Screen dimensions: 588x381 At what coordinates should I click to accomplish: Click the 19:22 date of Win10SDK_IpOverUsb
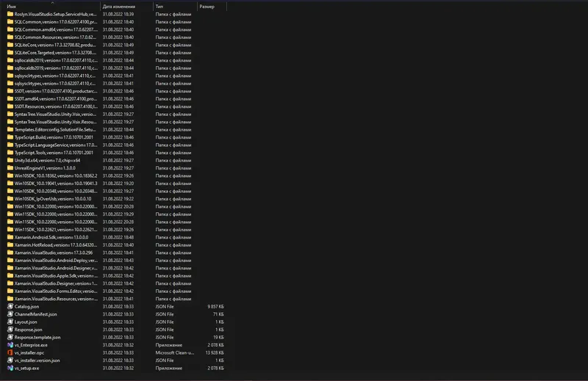click(118, 198)
